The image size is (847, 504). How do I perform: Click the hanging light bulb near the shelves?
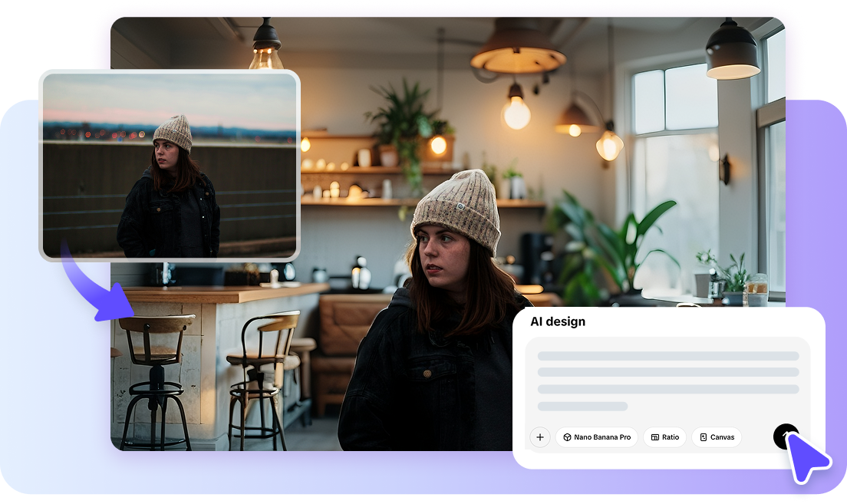pyautogui.click(x=516, y=111)
